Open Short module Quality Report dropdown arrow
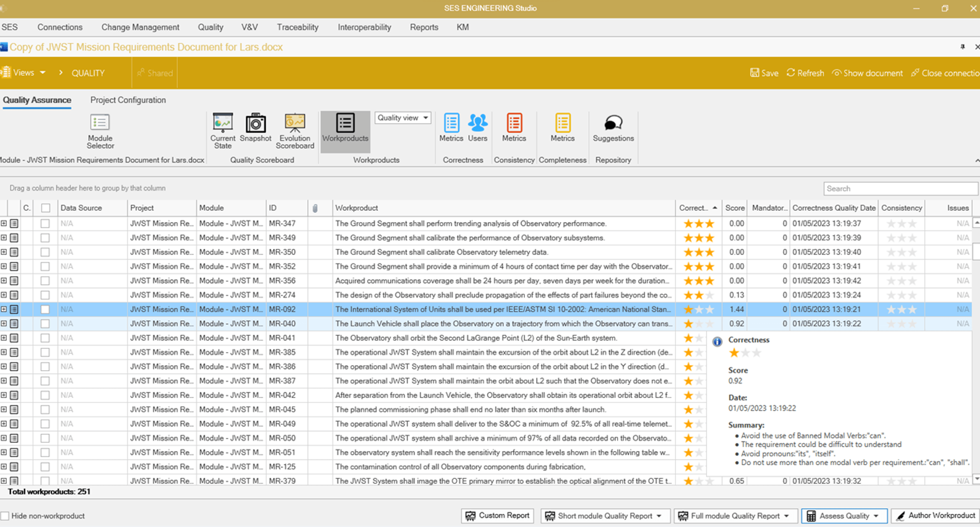Viewport: 980px width, 527px height. pos(659,516)
